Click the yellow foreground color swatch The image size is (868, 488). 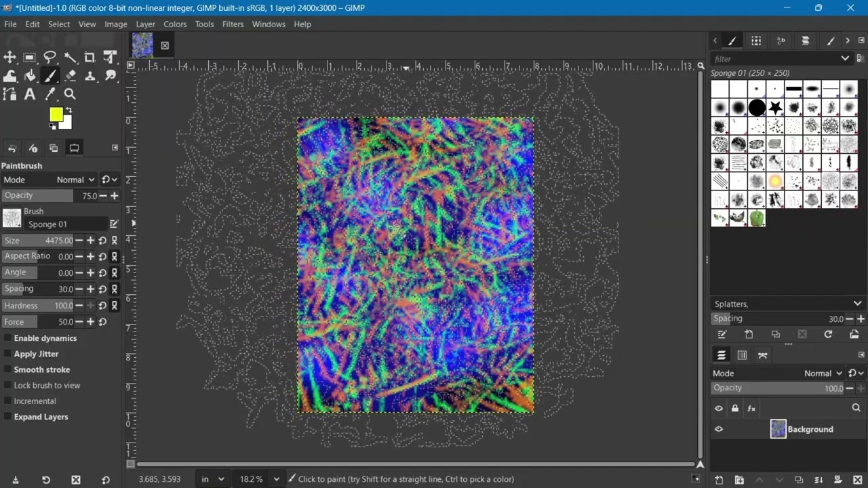tap(56, 114)
